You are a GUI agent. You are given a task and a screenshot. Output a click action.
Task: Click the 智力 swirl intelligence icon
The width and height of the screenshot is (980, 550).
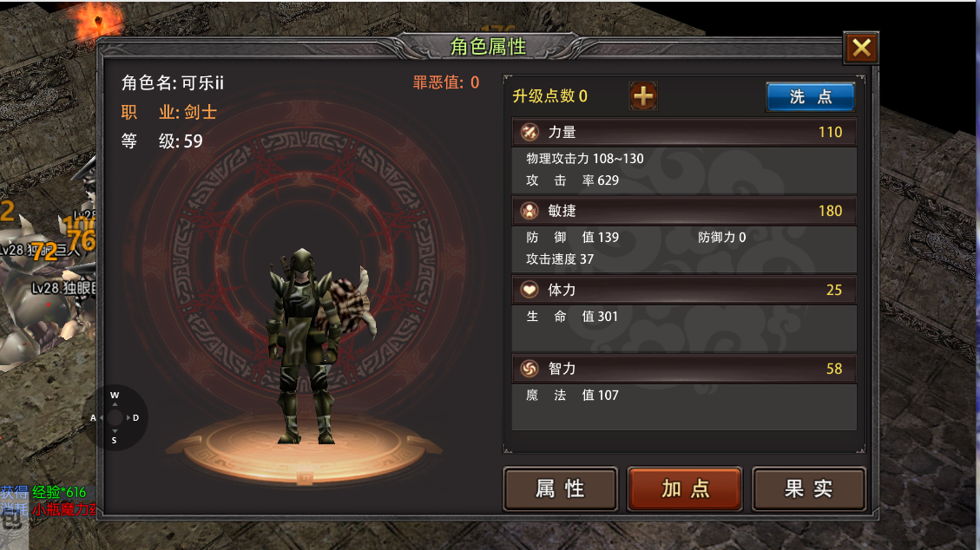[529, 369]
